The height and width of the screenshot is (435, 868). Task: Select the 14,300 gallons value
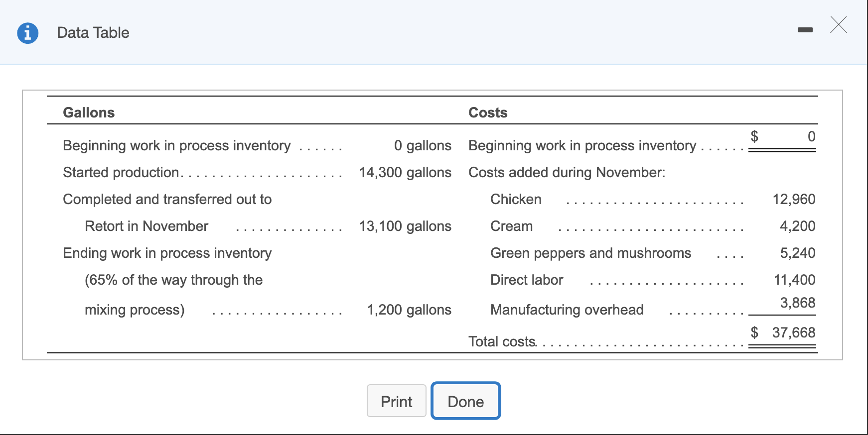405,172
